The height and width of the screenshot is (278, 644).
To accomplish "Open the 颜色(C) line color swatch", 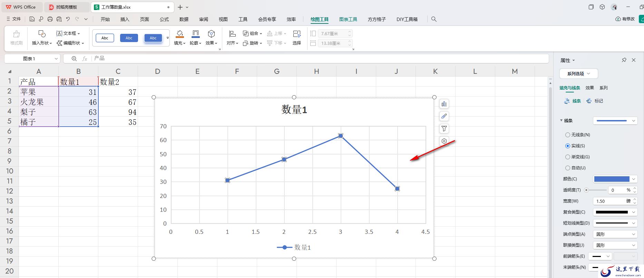I will pyautogui.click(x=615, y=179).
